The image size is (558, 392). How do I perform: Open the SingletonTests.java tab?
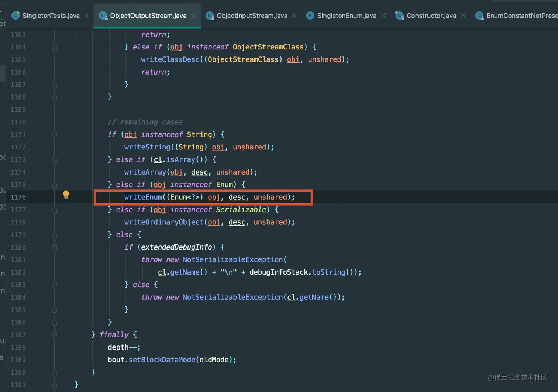coord(51,16)
